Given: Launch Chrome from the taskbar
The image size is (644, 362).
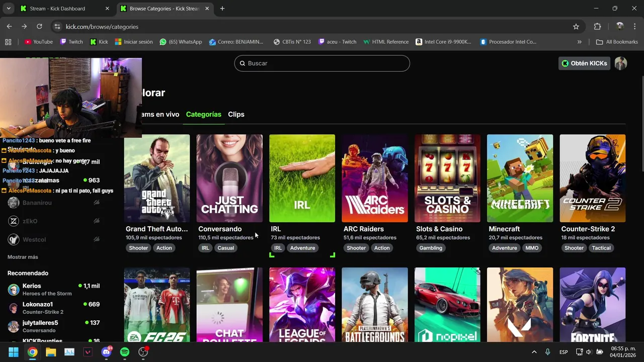Looking at the screenshot, I should pos(32,352).
